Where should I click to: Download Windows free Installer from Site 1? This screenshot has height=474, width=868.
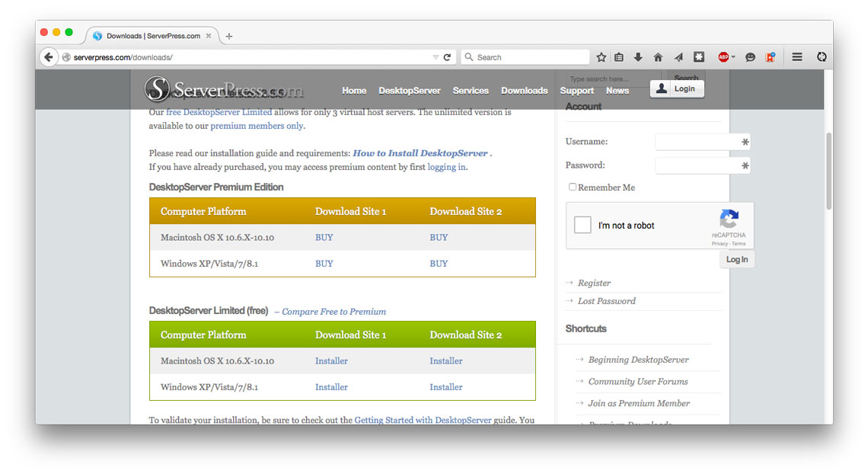tap(331, 387)
